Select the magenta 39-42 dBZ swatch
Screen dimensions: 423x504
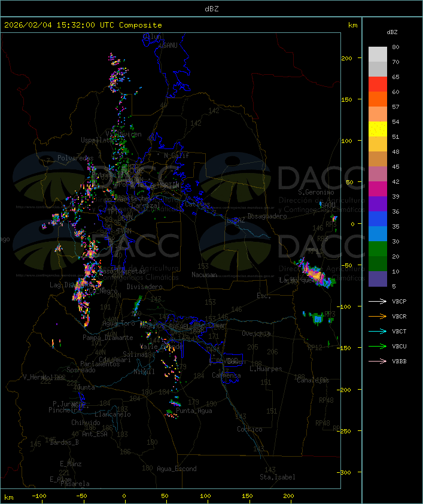(378, 189)
